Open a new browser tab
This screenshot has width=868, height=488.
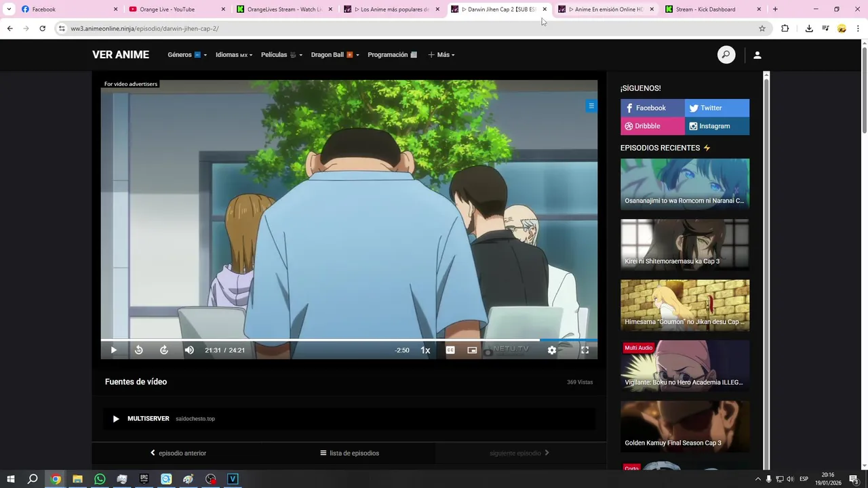coord(775,9)
